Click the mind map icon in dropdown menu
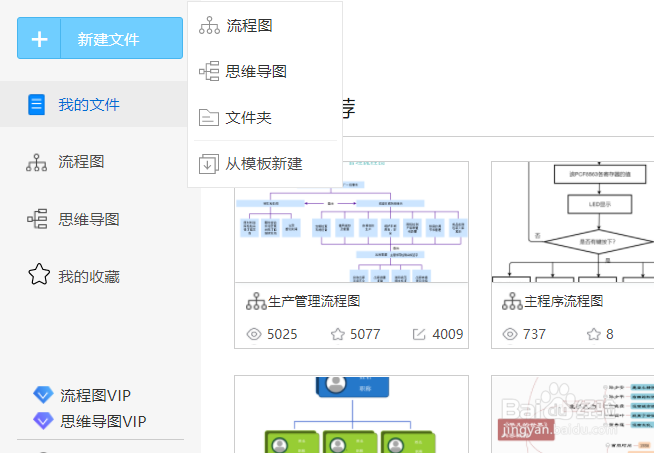The height and width of the screenshot is (453, 654). point(209,71)
